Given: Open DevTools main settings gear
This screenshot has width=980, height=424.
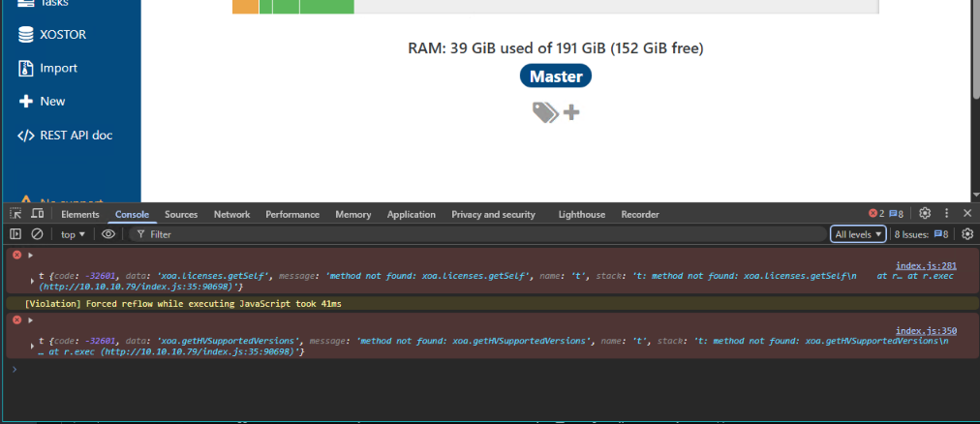Looking at the screenshot, I should pos(925,213).
